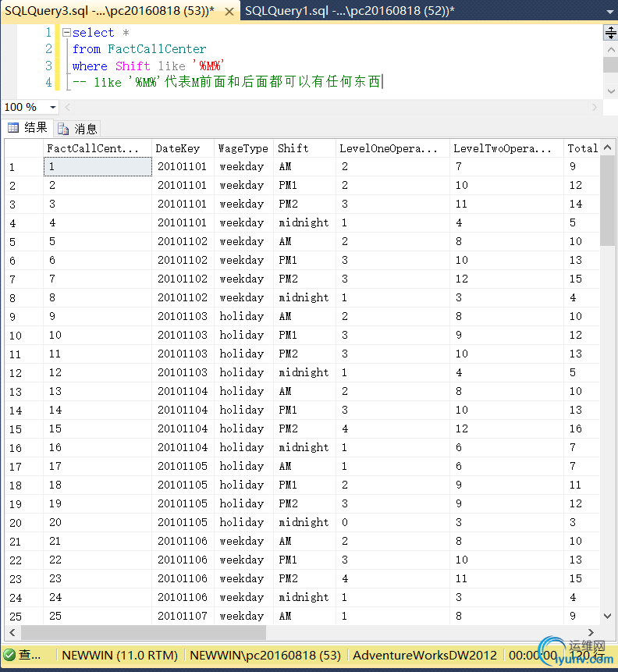Viewport: 618px width, 672px height.
Task: Click results grid scroll down arrow
Action: click(x=607, y=616)
